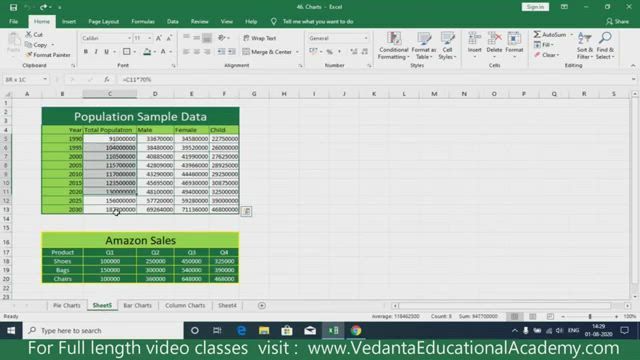Open File Explorer from the taskbar
This screenshot has height=360, width=640.
click(264, 331)
